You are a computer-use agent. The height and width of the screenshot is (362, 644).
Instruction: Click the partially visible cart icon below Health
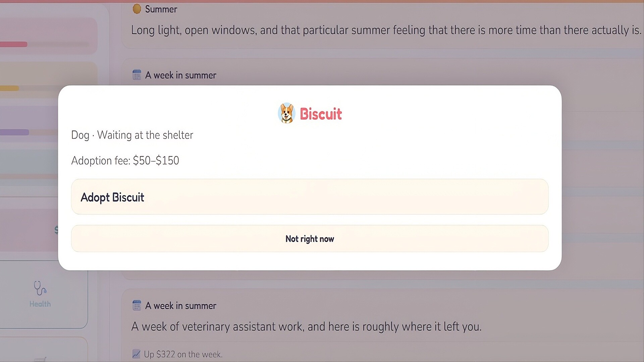pyautogui.click(x=41, y=359)
